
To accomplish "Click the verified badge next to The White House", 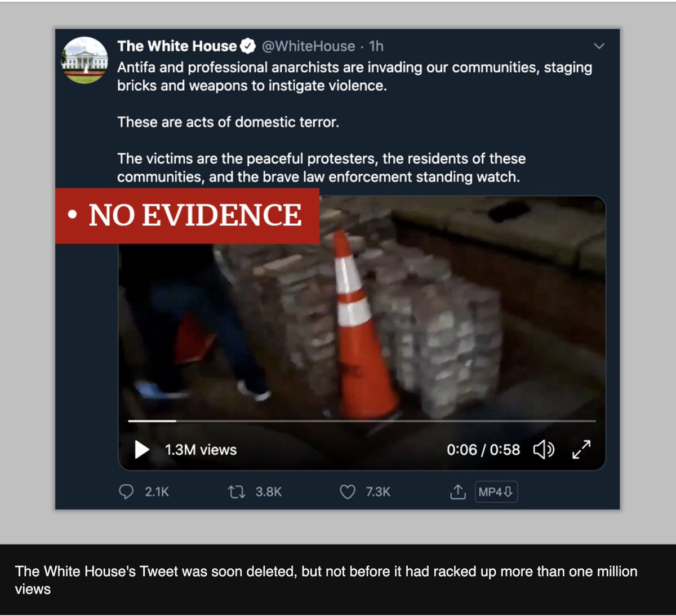I will (x=248, y=46).
